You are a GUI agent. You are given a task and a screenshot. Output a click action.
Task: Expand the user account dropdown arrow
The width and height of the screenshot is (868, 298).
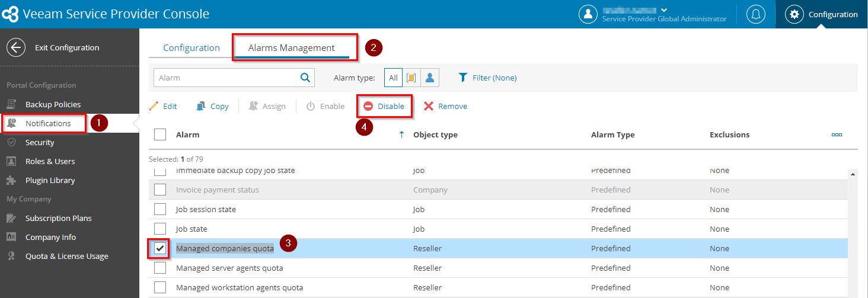click(664, 10)
